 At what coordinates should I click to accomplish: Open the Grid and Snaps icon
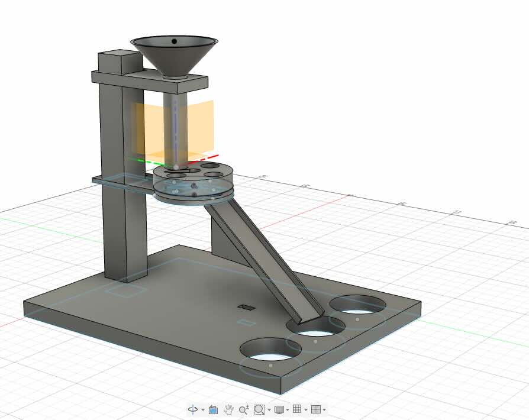pyautogui.click(x=297, y=409)
